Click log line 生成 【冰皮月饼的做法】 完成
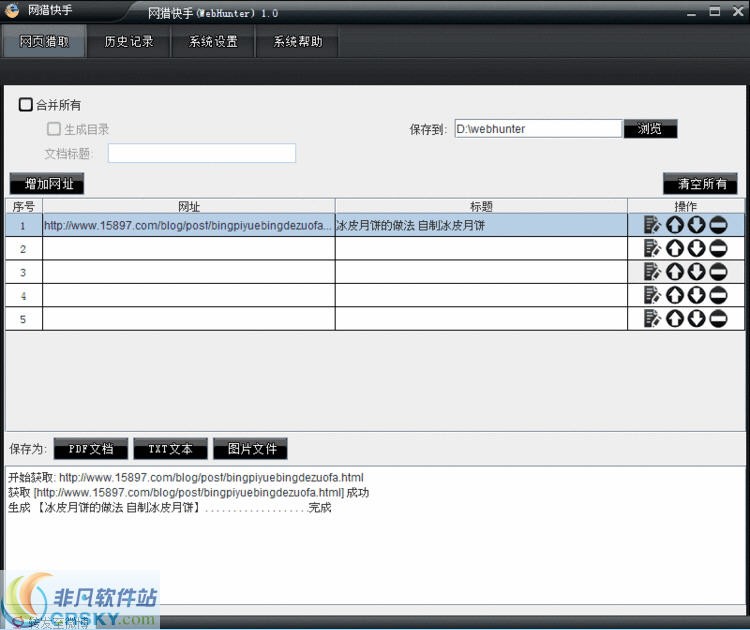Viewport: 750px width, 630px height. tap(170, 508)
